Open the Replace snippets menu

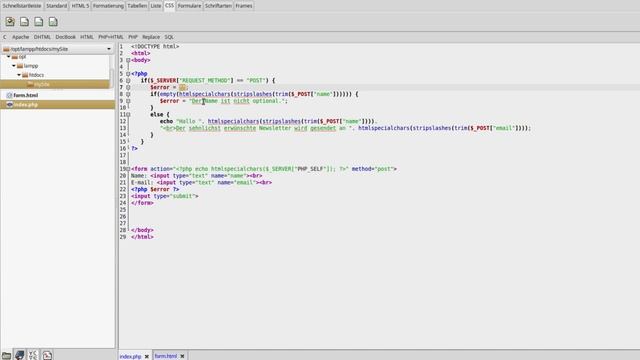coord(151,37)
